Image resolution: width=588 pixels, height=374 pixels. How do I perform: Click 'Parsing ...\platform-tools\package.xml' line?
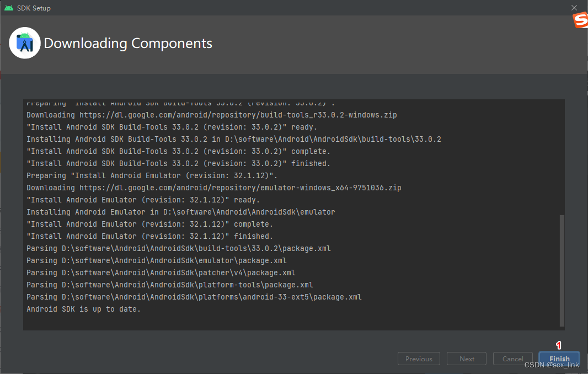click(x=169, y=285)
